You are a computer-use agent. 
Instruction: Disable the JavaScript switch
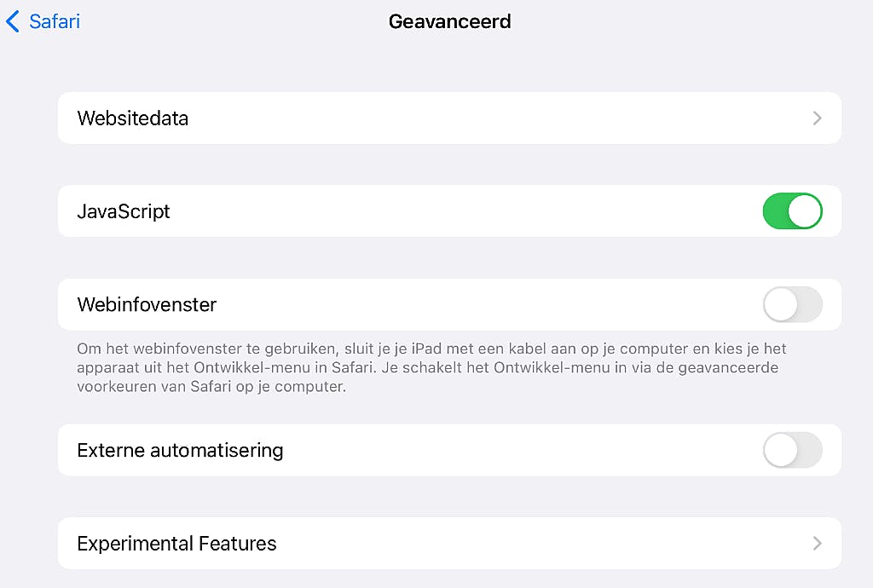point(792,211)
